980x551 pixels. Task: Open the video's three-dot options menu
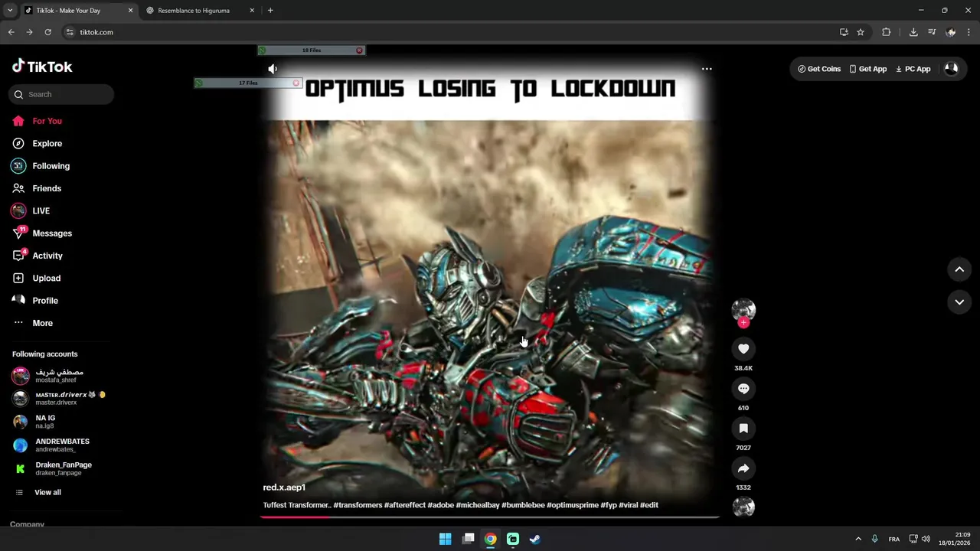point(707,69)
